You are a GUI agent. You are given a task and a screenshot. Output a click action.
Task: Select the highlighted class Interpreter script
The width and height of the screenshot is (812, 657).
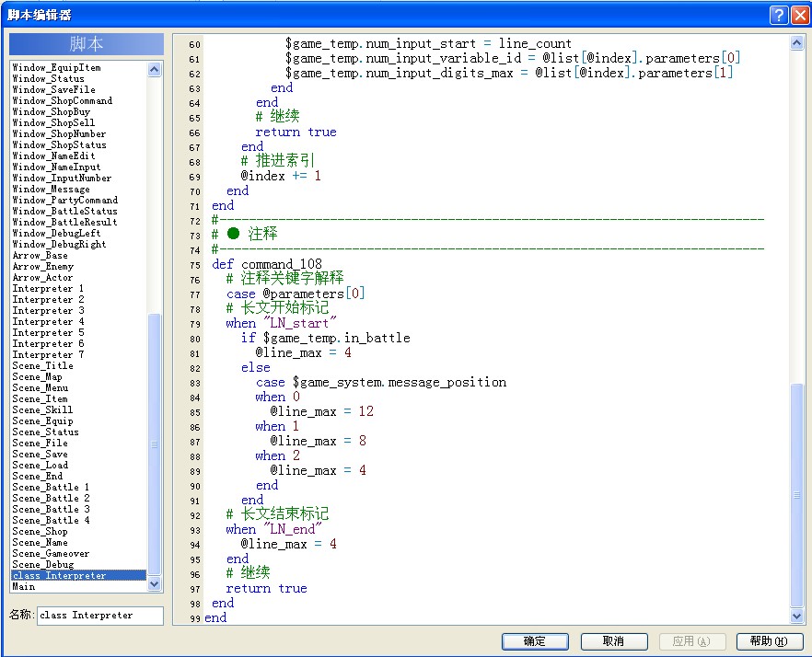click(78, 576)
